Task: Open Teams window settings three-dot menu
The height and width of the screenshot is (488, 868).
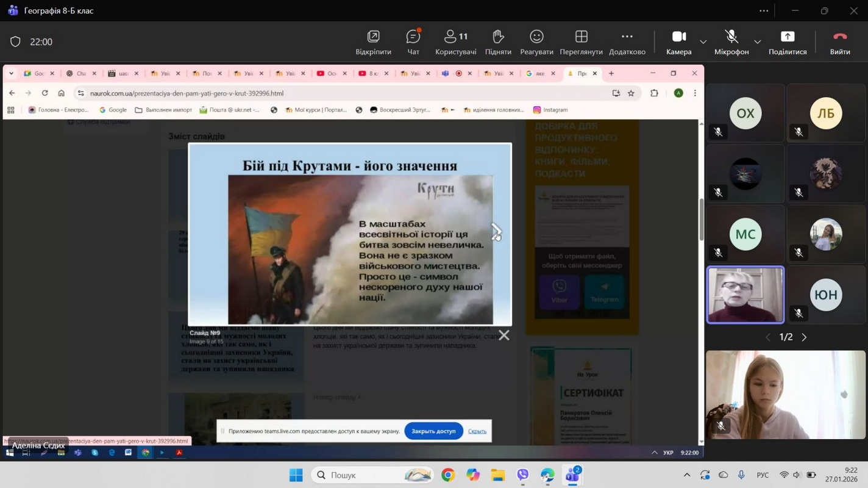Action: point(764,11)
